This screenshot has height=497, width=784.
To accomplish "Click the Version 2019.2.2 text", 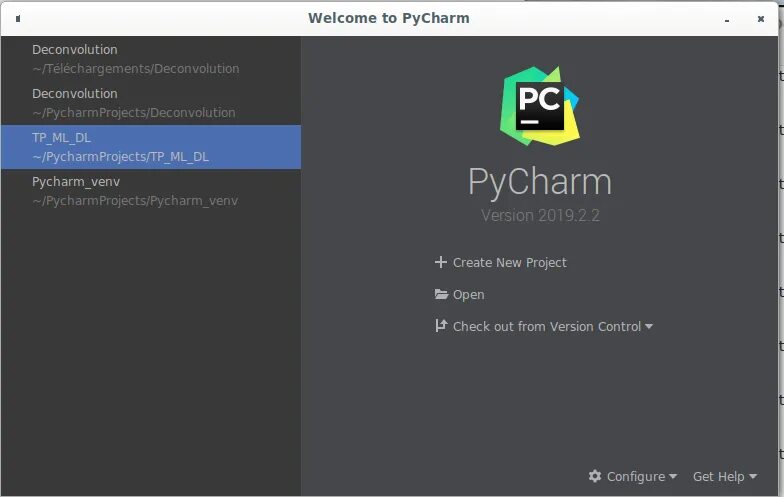I will (540, 216).
